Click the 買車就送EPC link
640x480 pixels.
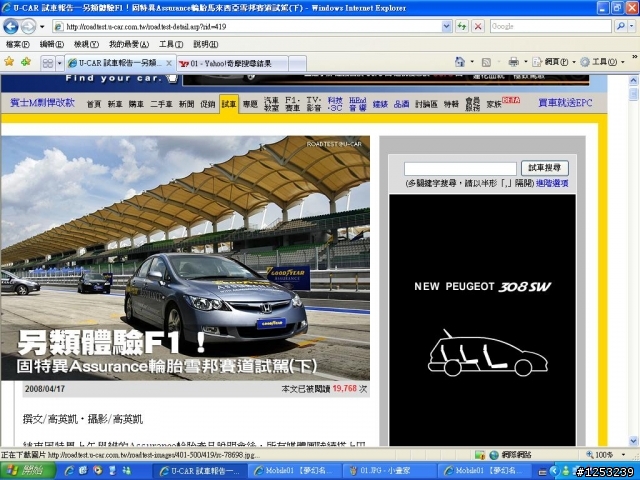[565, 103]
